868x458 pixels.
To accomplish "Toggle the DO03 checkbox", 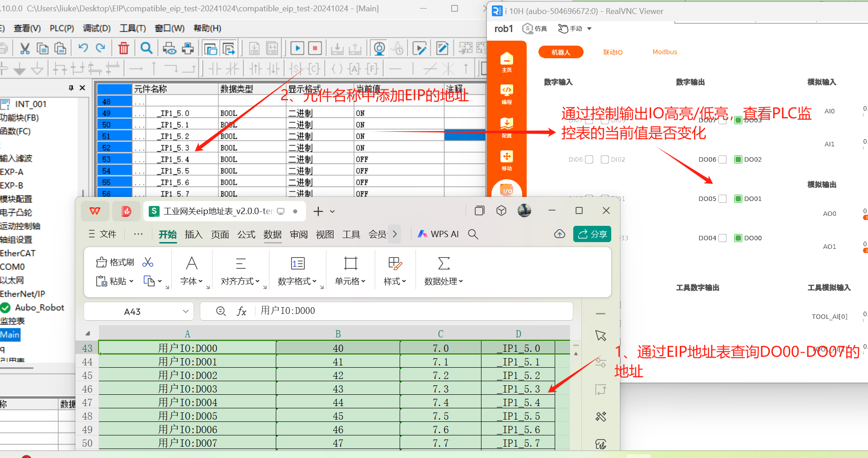I will [x=738, y=120].
